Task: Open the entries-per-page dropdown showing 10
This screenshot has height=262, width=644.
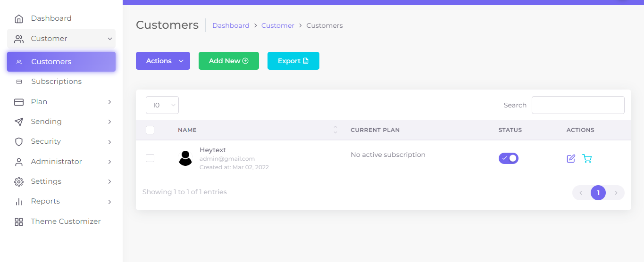Action: (162, 105)
